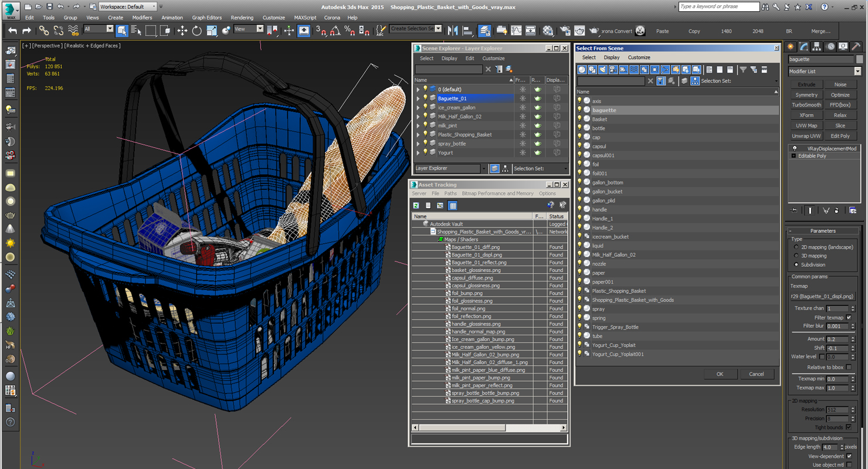This screenshot has height=469, width=868.
Task: Open the Utilities hammer tab
Action: coord(856,46)
